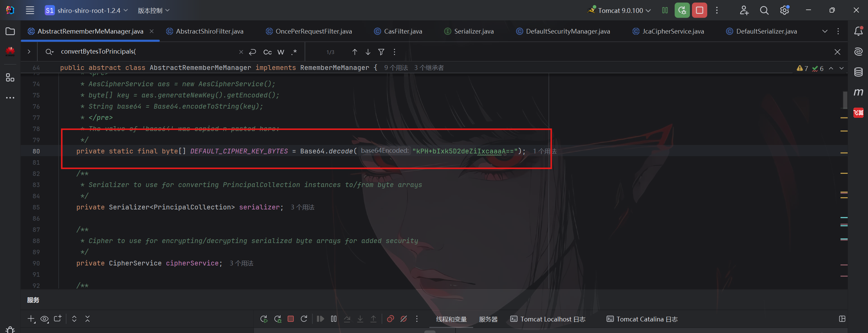Screen dimensions: 868x333
Task: Expand the replace field chevron in search bar
Action: (29, 52)
